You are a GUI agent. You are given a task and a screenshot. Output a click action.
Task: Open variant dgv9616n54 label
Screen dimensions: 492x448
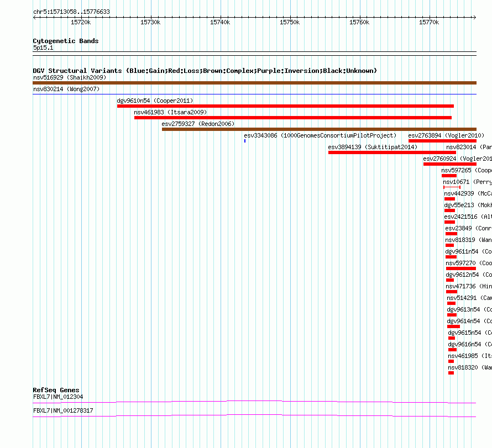[x=470, y=344]
